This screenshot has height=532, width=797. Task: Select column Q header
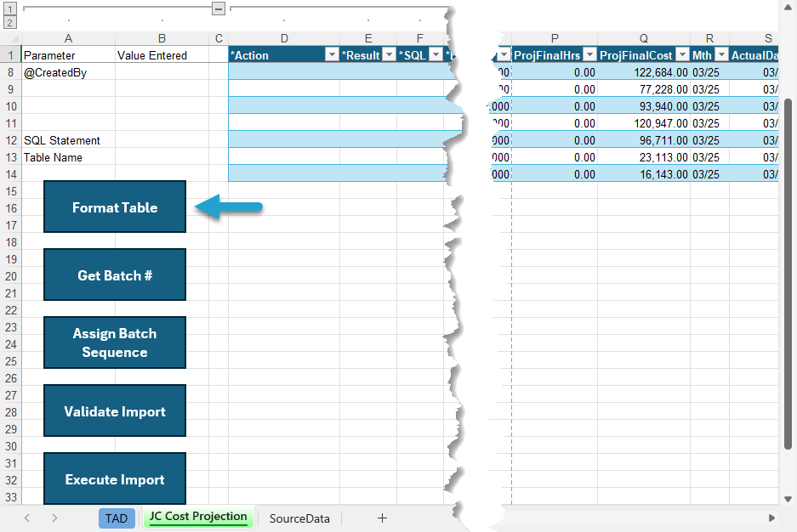pos(644,38)
